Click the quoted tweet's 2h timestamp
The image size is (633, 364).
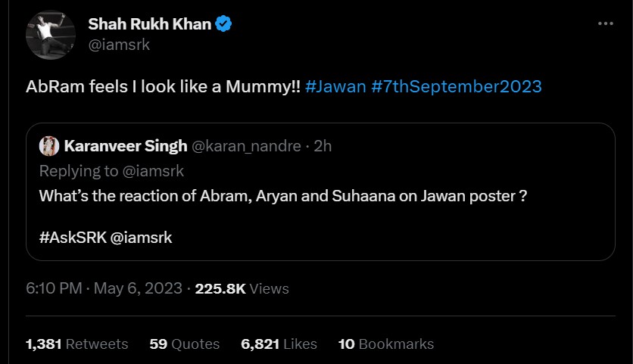tap(323, 146)
